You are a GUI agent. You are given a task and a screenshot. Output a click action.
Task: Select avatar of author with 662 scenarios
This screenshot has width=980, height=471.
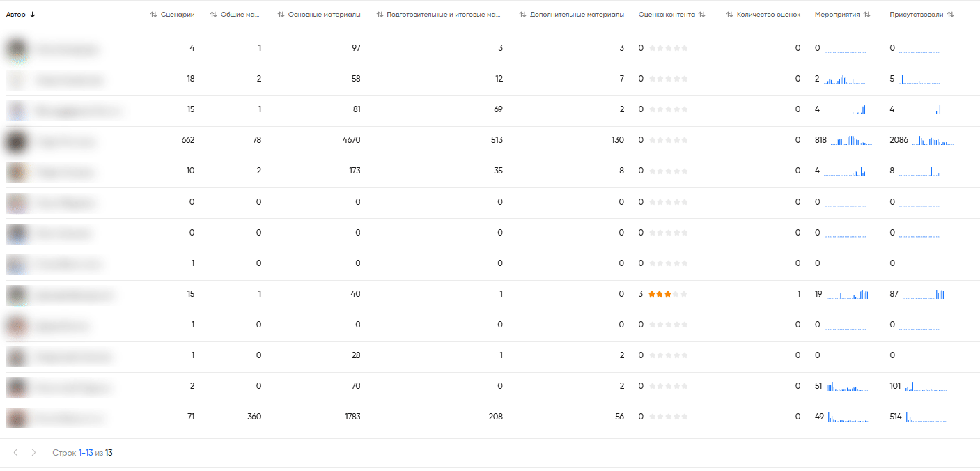point(16,141)
